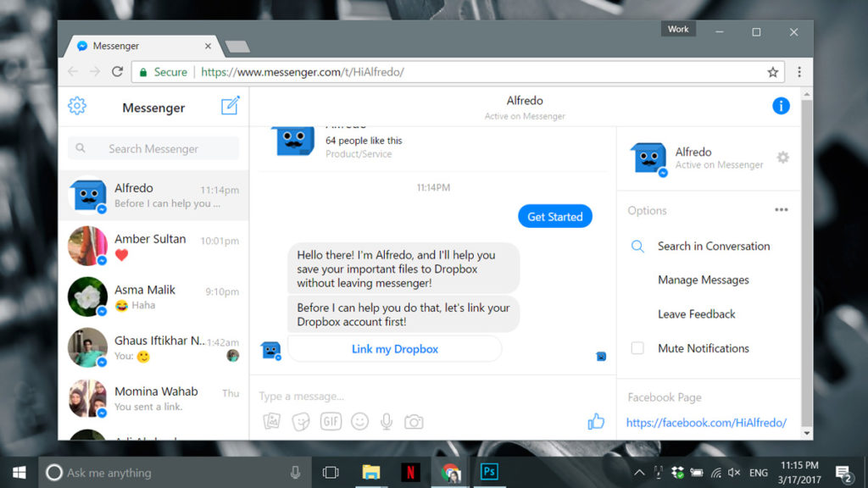This screenshot has height=488, width=868.
Task: Close the Messenger browser tab
Action: pos(209,46)
